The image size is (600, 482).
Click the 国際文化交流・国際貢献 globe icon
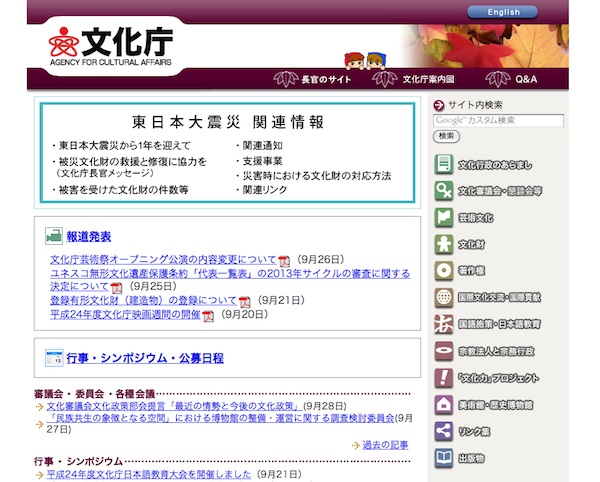tap(444, 297)
